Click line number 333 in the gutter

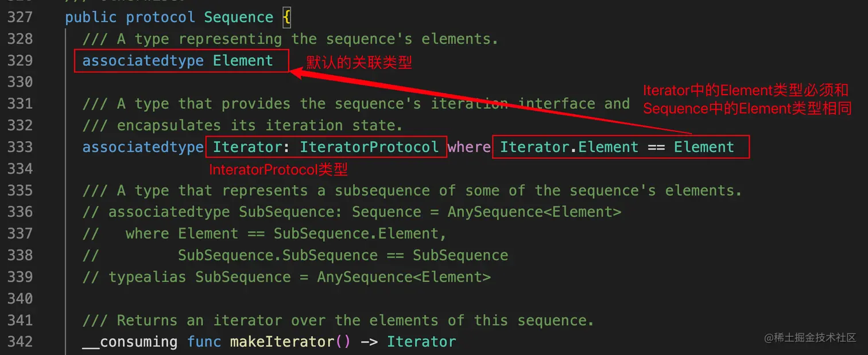click(x=20, y=147)
